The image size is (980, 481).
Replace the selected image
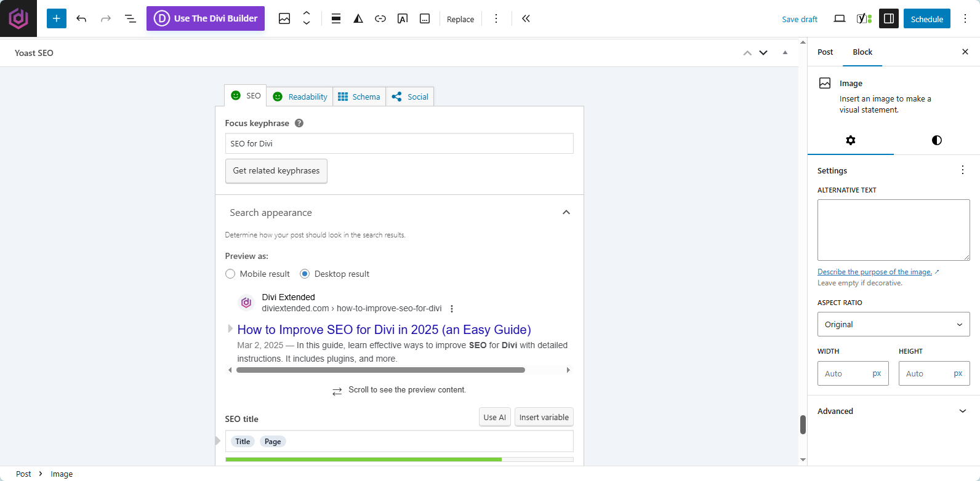pos(460,19)
